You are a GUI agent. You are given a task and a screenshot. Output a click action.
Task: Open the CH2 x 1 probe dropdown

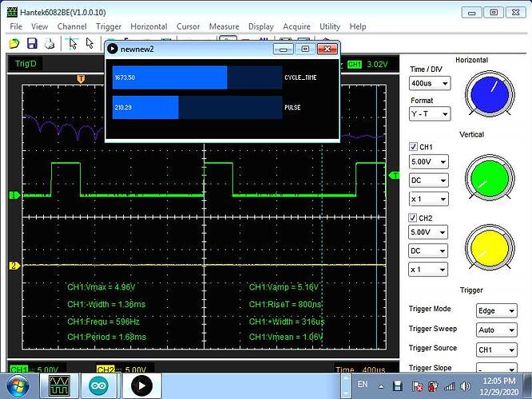point(428,270)
